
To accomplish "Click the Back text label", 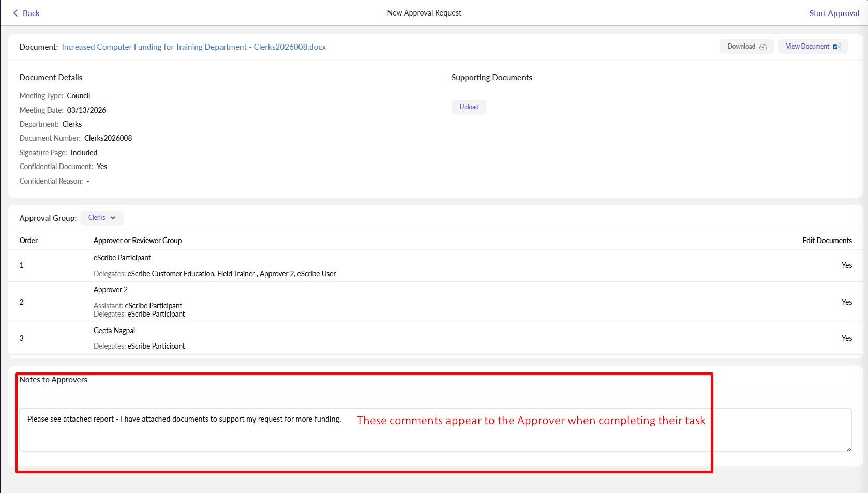I will [31, 13].
